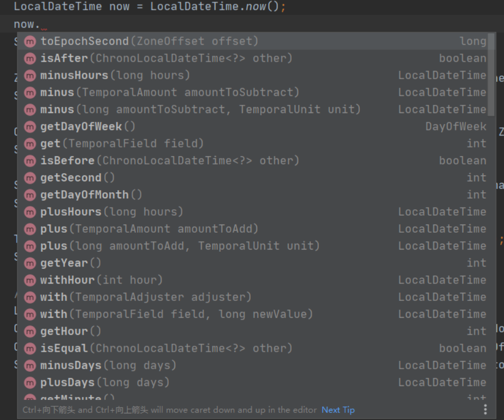Viewport: 504px width, 420px height.
Task: Click the method icon beside withHour
Action: pyautogui.click(x=30, y=280)
